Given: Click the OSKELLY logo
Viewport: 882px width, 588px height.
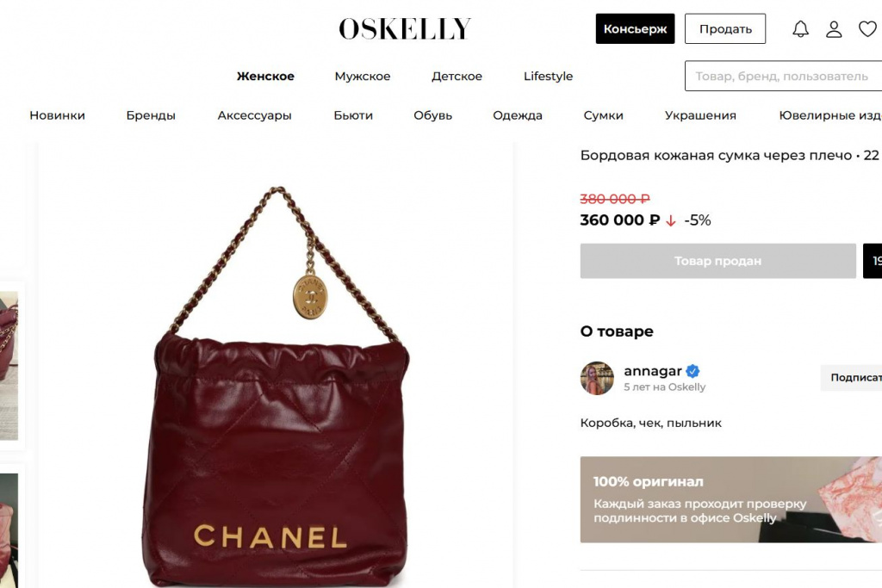Looking at the screenshot, I should tap(405, 28).
